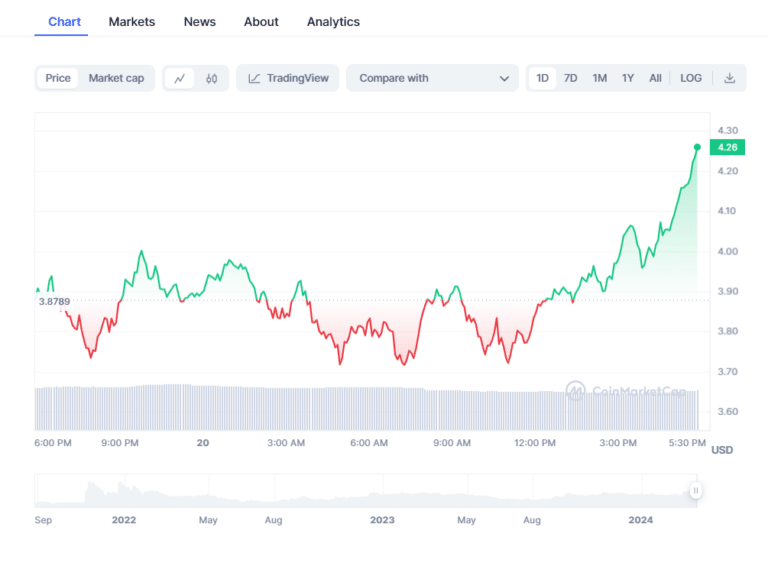
Task: Toggle LOG scale on the chart
Action: (691, 78)
